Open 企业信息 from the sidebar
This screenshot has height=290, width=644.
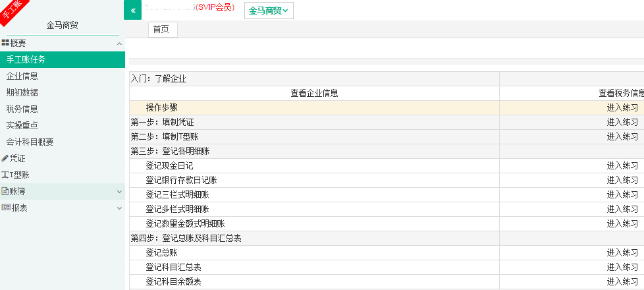tap(22, 76)
